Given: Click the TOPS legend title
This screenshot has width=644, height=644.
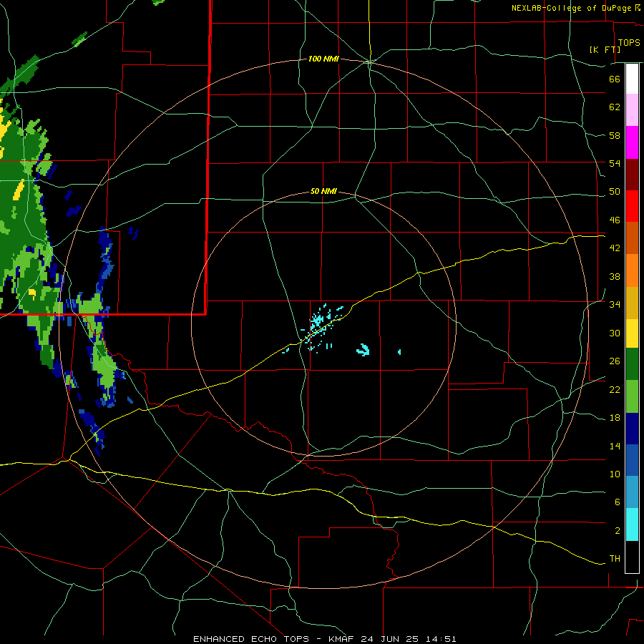Looking at the screenshot, I should [x=629, y=42].
